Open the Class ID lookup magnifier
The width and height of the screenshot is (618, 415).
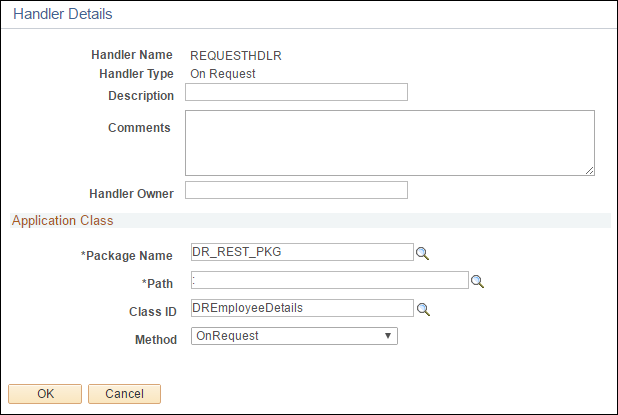(x=423, y=309)
